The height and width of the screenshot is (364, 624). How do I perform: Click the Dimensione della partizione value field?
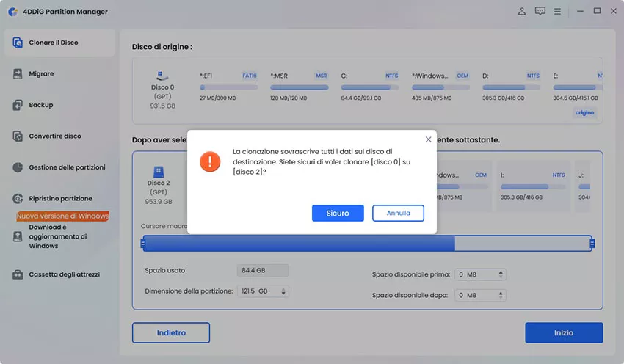click(x=263, y=291)
